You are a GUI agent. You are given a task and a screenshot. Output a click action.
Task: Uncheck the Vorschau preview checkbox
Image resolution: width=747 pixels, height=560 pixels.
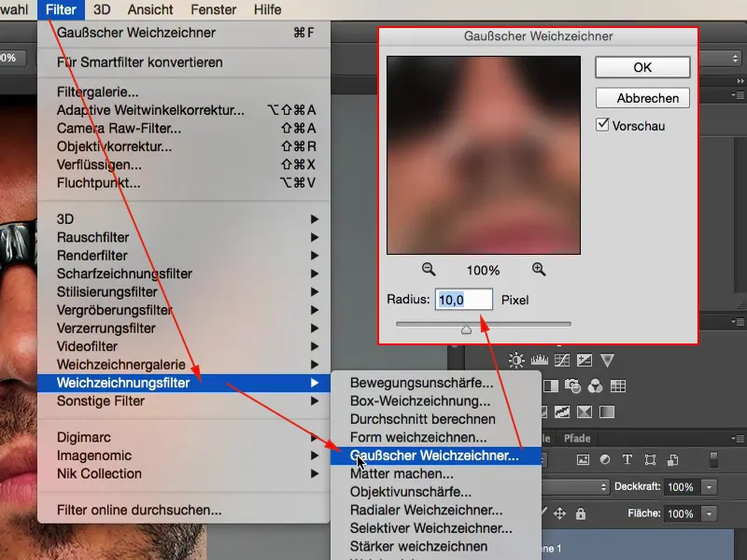pyautogui.click(x=602, y=125)
